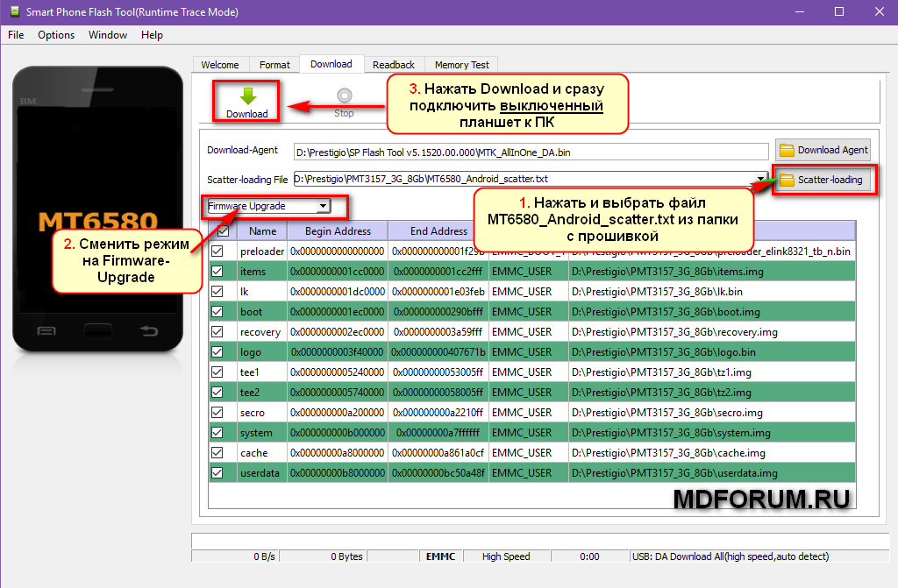Click the End Address column header

(x=438, y=231)
